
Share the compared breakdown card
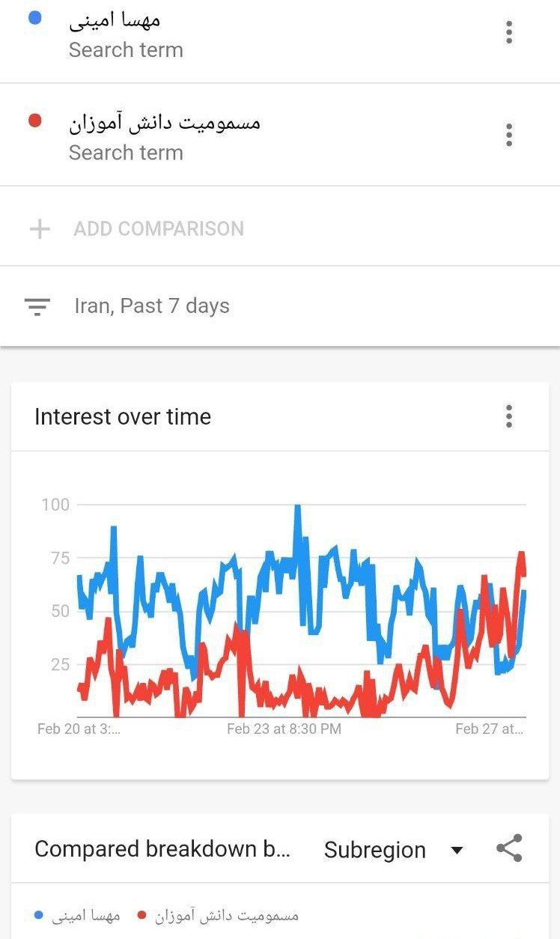click(x=509, y=848)
